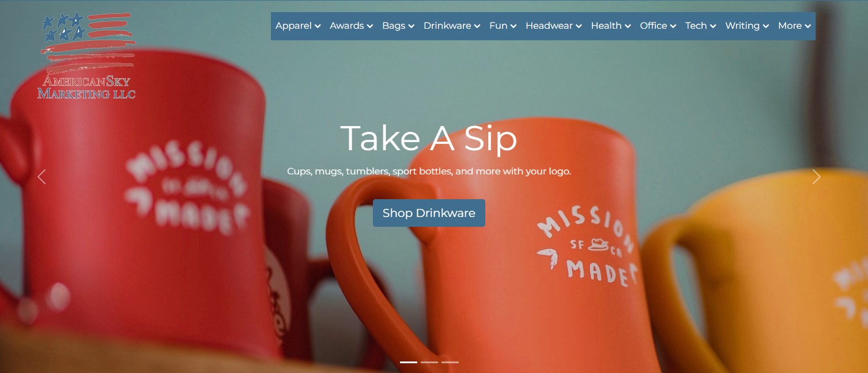Advance to next slide arrow
This screenshot has width=868, height=373.
click(x=816, y=177)
